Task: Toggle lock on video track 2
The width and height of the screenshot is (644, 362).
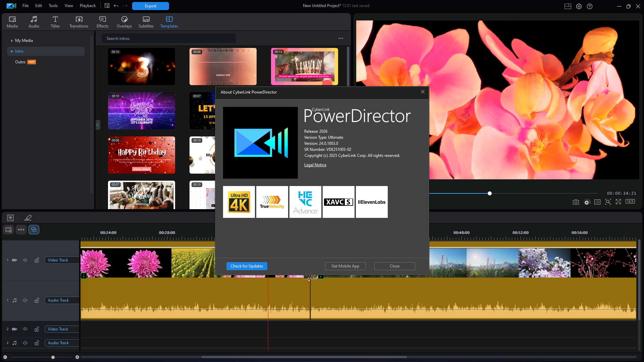Action: coord(37,329)
